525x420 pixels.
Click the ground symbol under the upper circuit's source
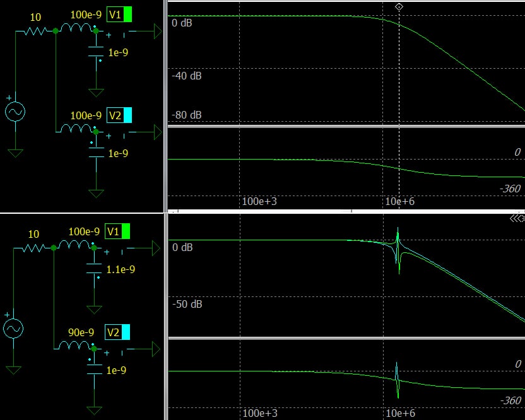pyautogui.click(x=15, y=153)
